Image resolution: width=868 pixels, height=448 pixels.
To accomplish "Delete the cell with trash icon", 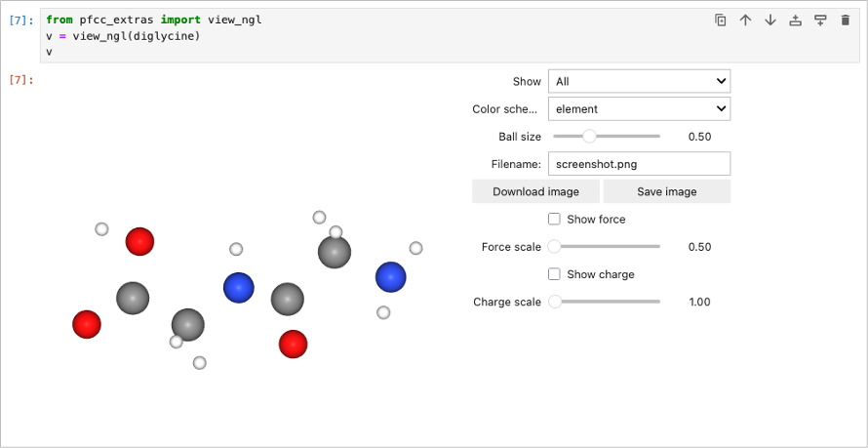I will coord(845,20).
